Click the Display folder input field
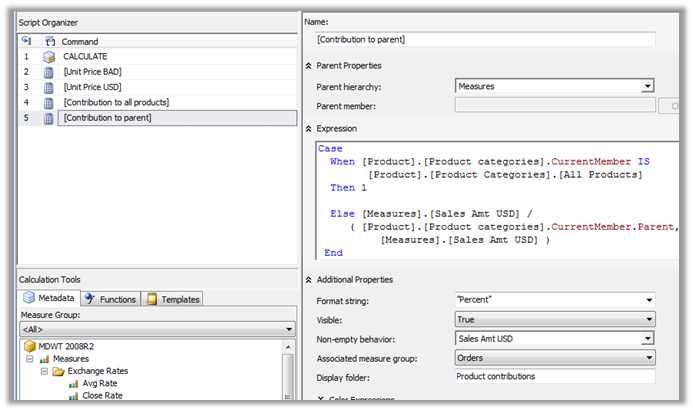693x411 pixels. tap(554, 376)
